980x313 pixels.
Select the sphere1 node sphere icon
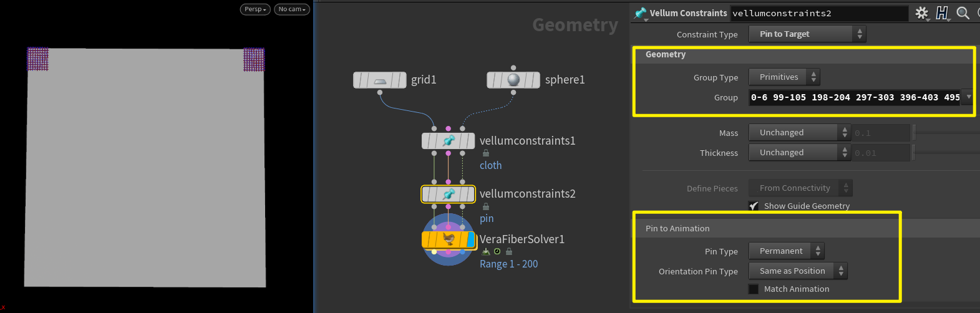pyautogui.click(x=513, y=80)
